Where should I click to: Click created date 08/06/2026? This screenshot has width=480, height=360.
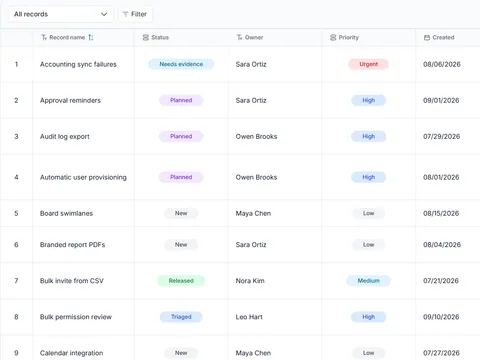[x=442, y=64]
